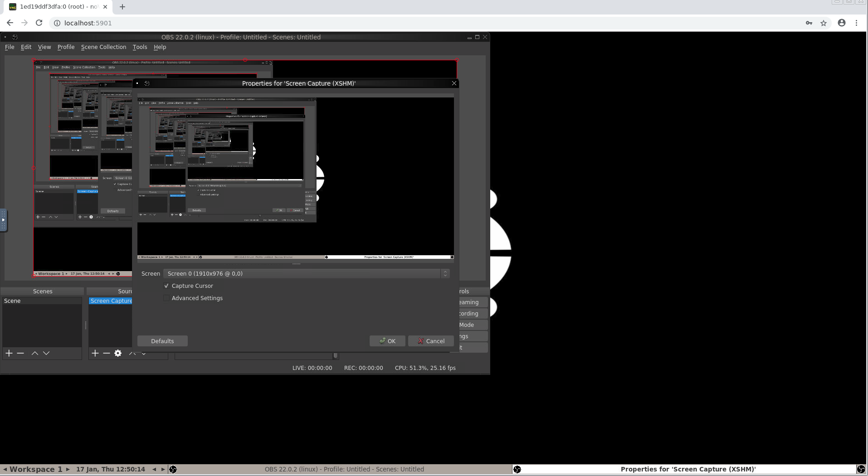Click the preview splitter handle in Properties dialog
This screenshot has height=476, width=868.
[296, 264]
